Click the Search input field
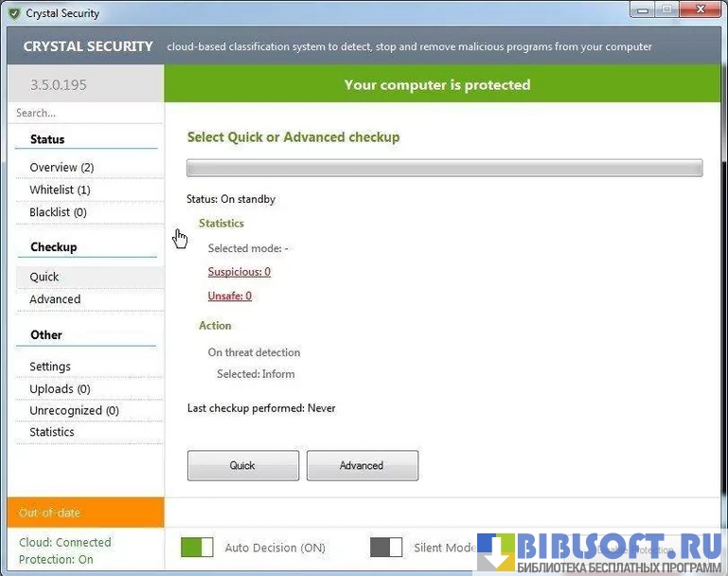Screen dimensions: 728x576 (85, 113)
